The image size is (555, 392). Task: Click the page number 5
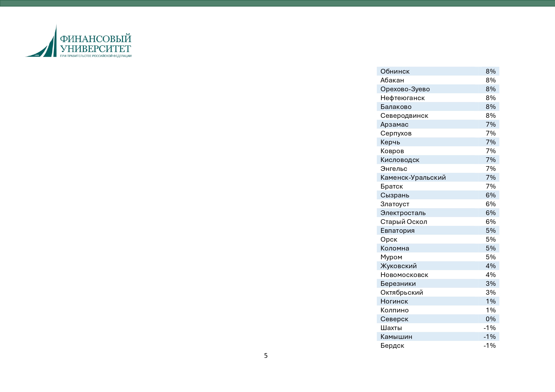click(266, 356)
